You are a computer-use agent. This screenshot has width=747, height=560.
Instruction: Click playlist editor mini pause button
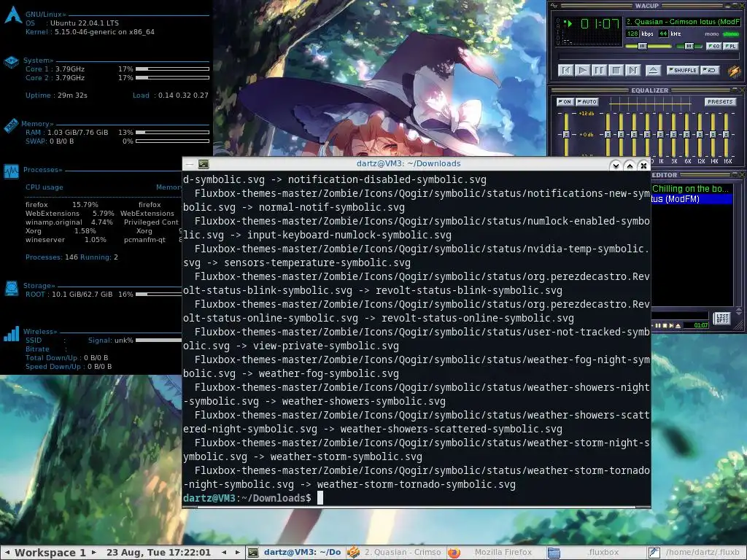(659, 326)
